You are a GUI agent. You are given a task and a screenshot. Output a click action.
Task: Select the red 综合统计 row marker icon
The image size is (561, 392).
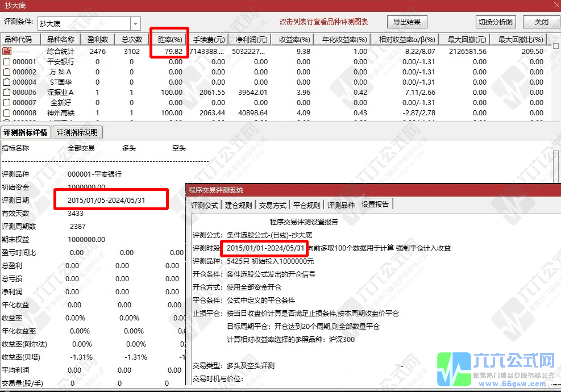[7, 50]
